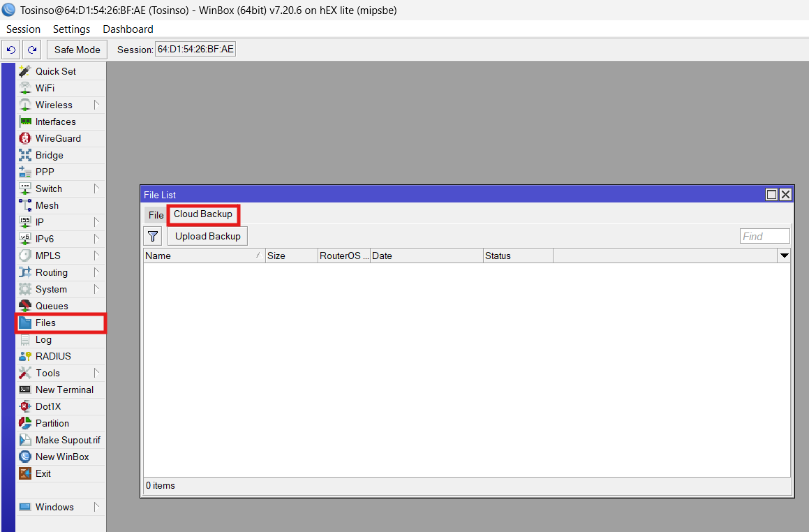Click the Interfaces card icon

24,121
